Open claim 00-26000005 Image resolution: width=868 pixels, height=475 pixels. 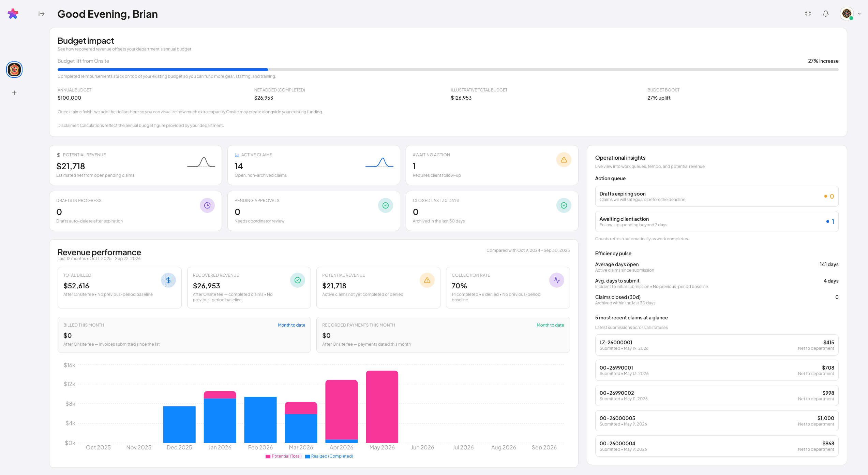click(x=717, y=421)
